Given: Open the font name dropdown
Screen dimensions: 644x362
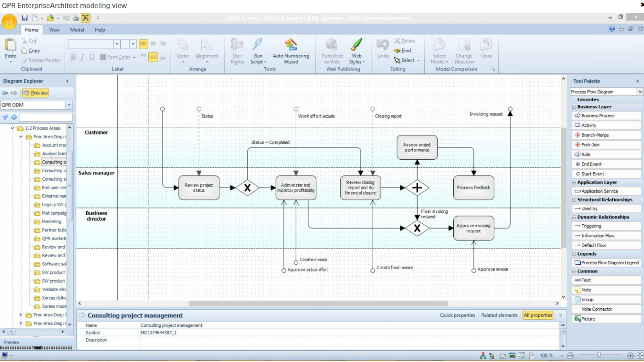Looking at the screenshot, I should tap(116, 44).
